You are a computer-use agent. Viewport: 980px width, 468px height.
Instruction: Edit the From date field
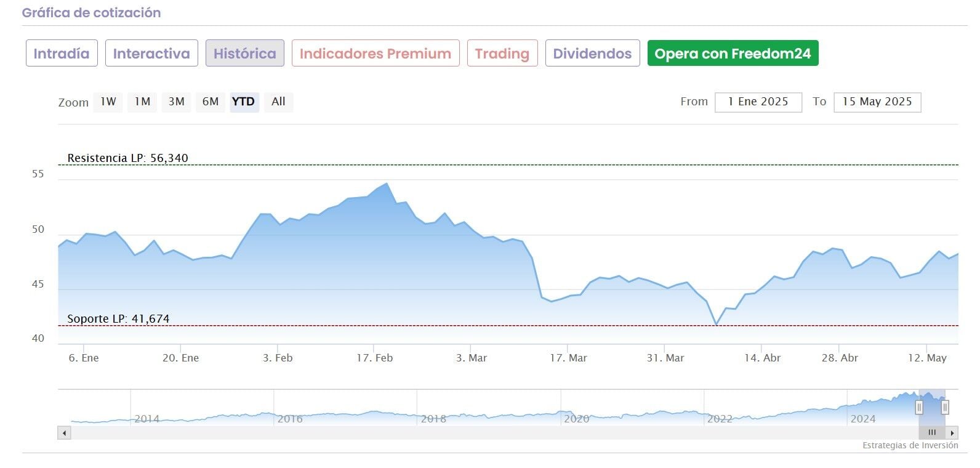[758, 102]
